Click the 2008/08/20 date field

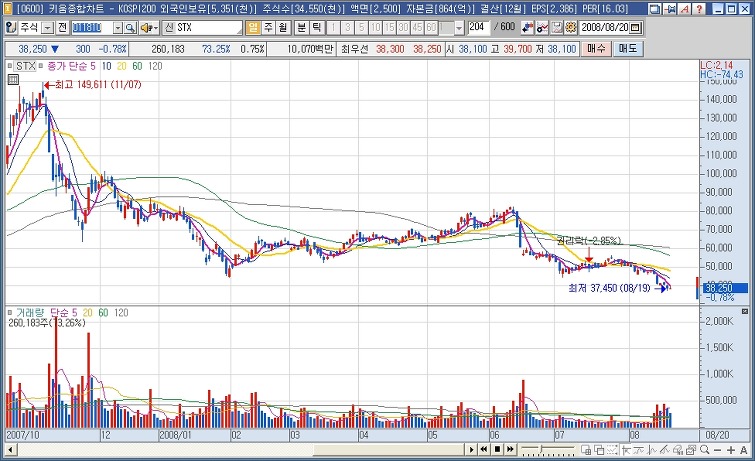tap(605, 27)
